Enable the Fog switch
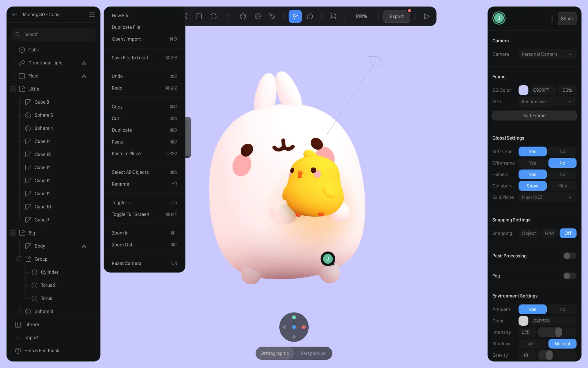This screenshot has height=368, width=588. coord(569,276)
